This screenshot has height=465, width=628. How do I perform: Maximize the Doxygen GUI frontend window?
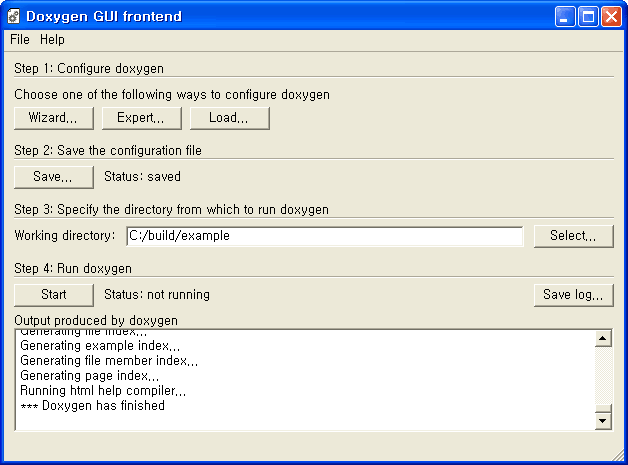pos(589,17)
